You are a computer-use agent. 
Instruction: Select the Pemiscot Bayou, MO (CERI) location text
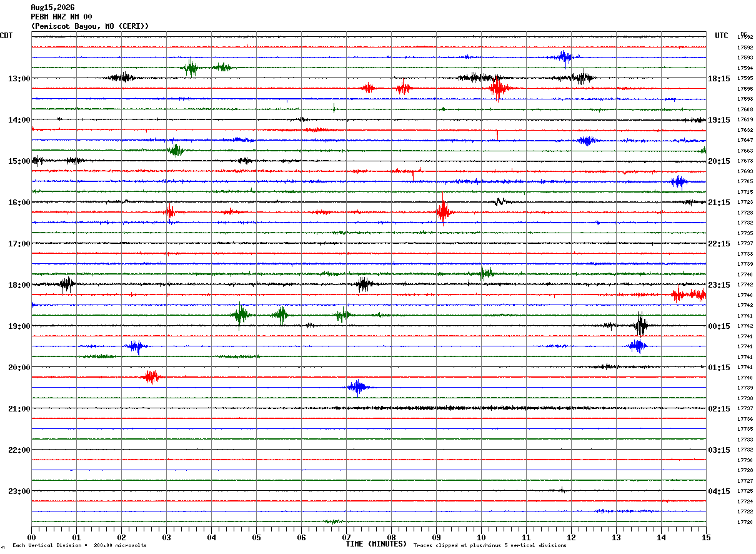(x=90, y=26)
